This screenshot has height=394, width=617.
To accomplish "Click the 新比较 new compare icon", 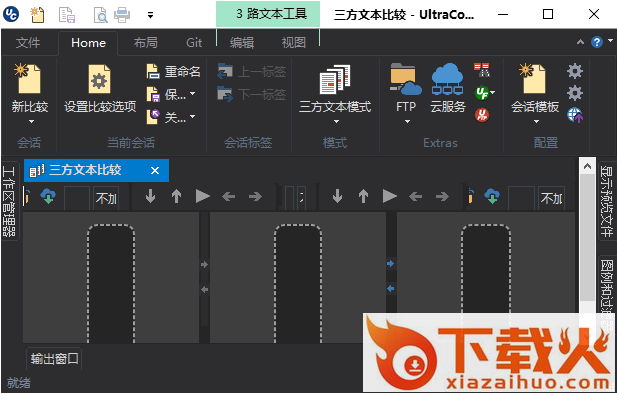I will 28,79.
